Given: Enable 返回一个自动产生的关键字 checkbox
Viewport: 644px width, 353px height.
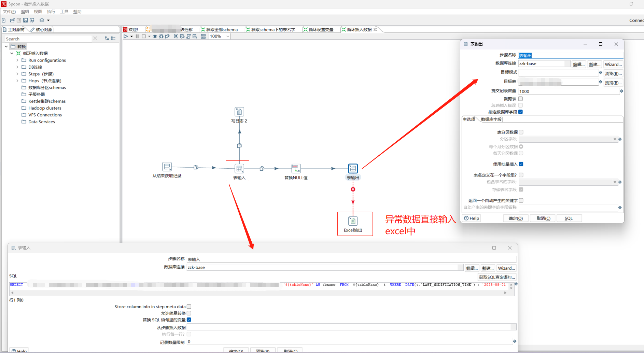Looking at the screenshot, I should point(521,200).
